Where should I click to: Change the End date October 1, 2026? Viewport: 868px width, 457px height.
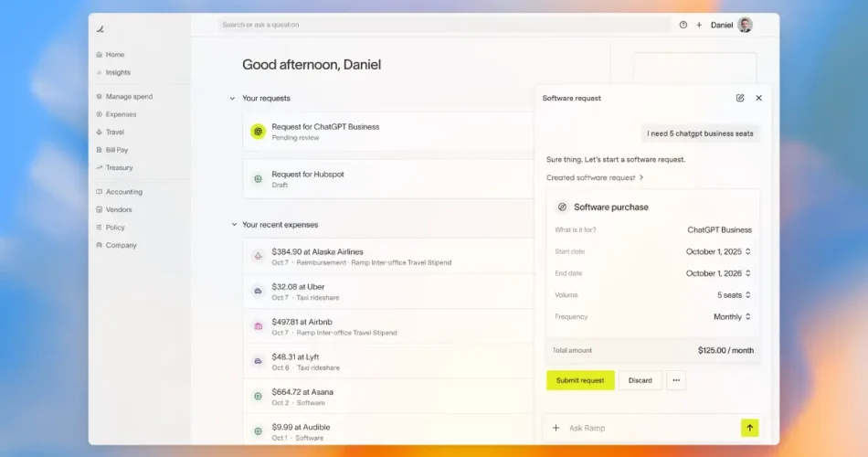click(x=718, y=273)
